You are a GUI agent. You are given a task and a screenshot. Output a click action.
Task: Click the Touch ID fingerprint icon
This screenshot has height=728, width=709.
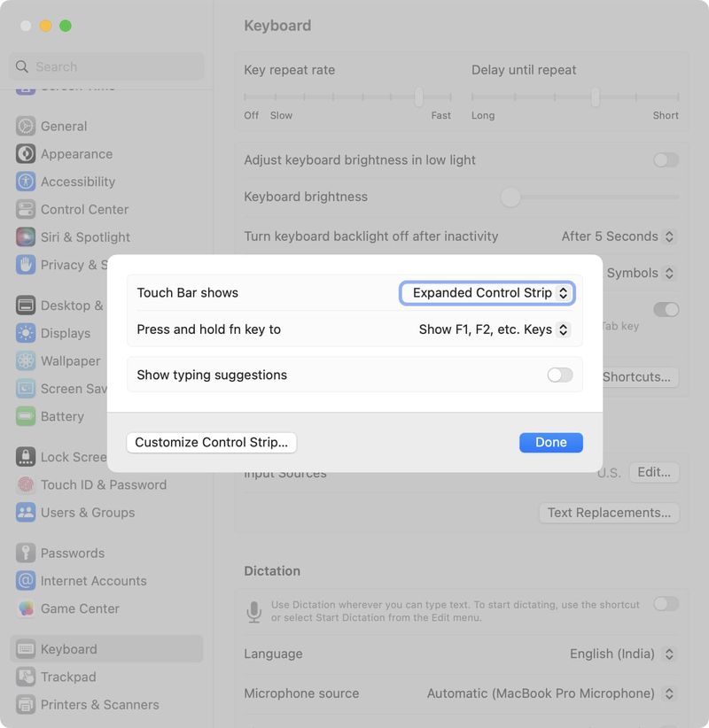tap(26, 484)
